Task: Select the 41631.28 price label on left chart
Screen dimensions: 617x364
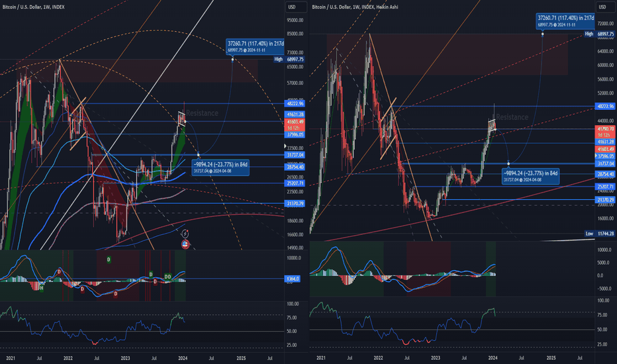Action: 295,114
